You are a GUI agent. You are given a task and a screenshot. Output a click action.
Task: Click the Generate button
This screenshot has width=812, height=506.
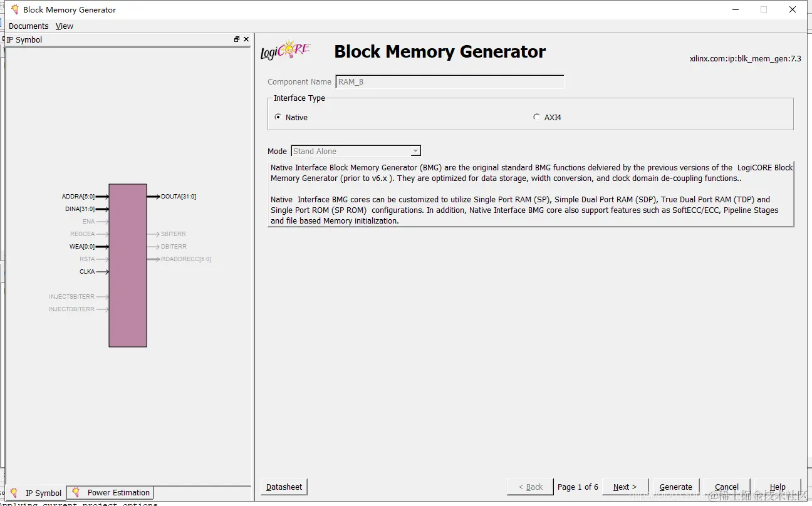pyautogui.click(x=676, y=487)
